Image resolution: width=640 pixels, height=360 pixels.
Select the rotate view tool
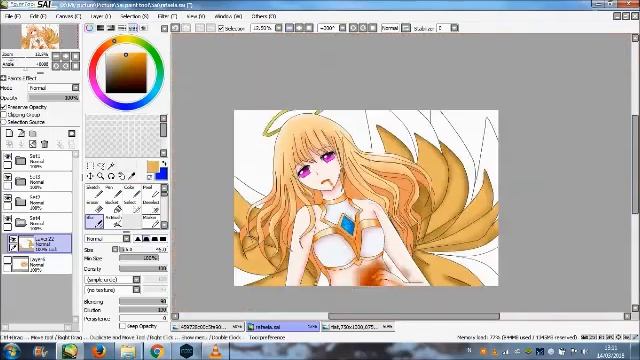pos(111,176)
